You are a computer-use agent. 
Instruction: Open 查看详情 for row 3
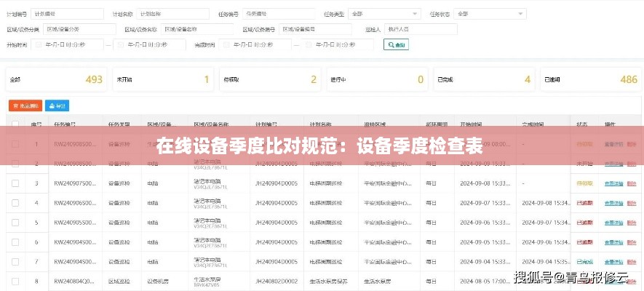click(613, 183)
